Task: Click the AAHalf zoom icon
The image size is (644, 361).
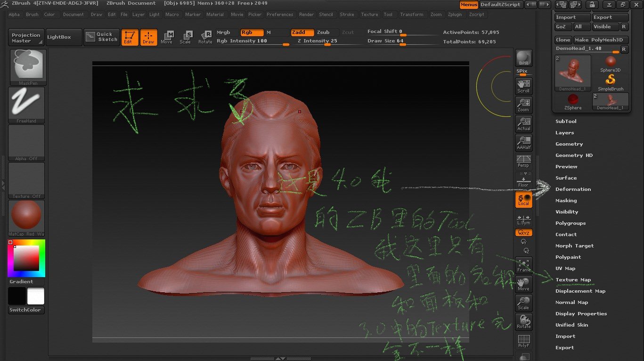Action: (x=523, y=143)
